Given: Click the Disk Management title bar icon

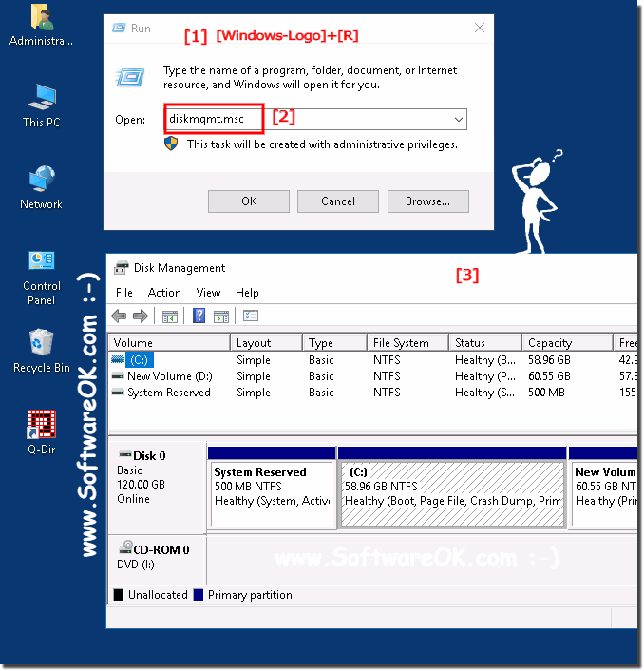Looking at the screenshot, I should click(x=121, y=268).
